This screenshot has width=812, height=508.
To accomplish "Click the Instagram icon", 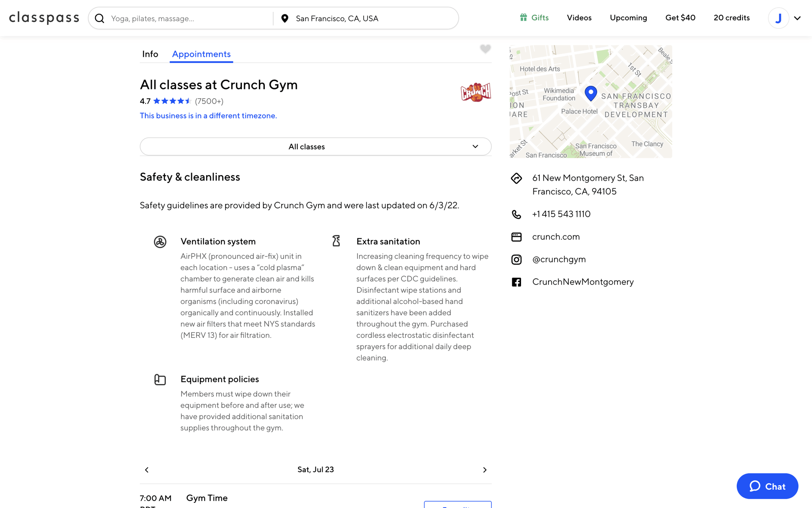I will (516, 260).
